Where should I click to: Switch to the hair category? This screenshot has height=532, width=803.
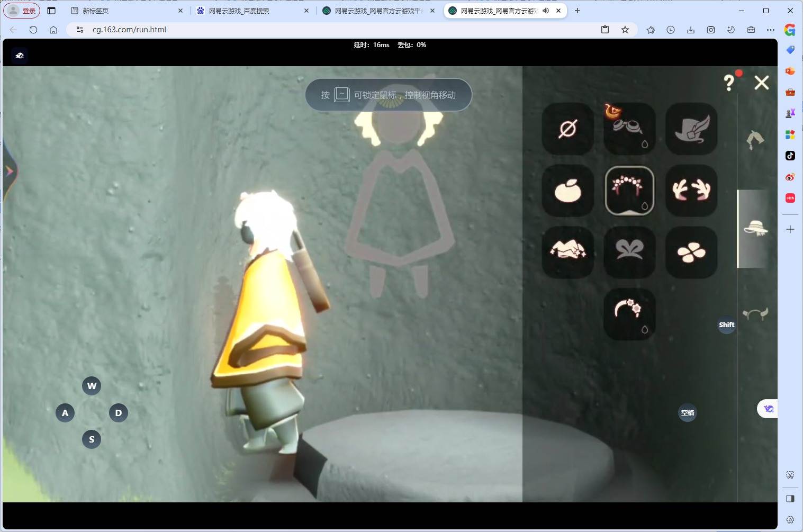755,140
